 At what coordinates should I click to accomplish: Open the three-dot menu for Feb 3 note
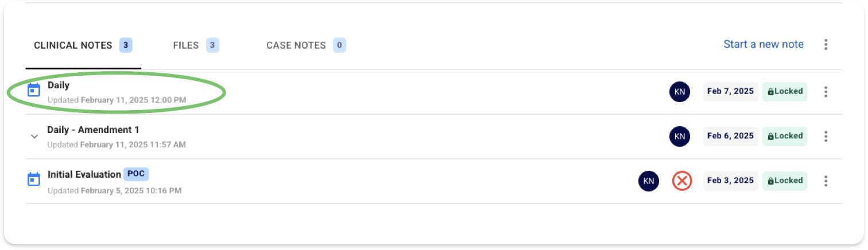point(826,181)
